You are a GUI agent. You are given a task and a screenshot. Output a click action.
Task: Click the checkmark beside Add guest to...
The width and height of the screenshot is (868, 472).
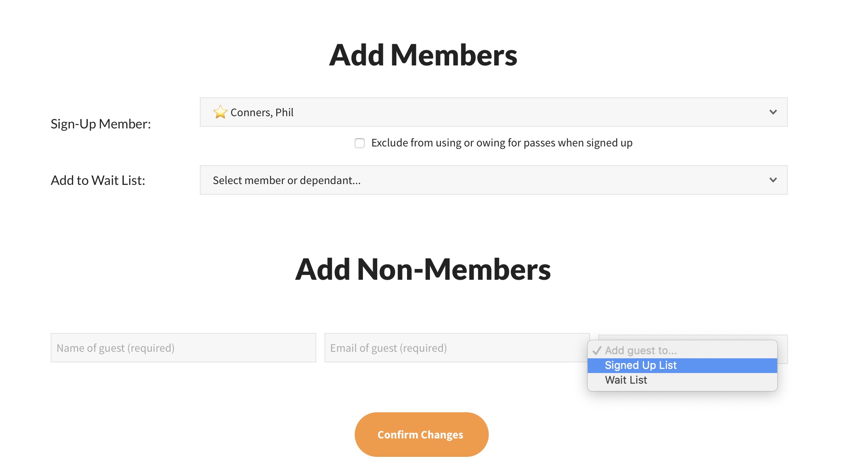point(597,351)
